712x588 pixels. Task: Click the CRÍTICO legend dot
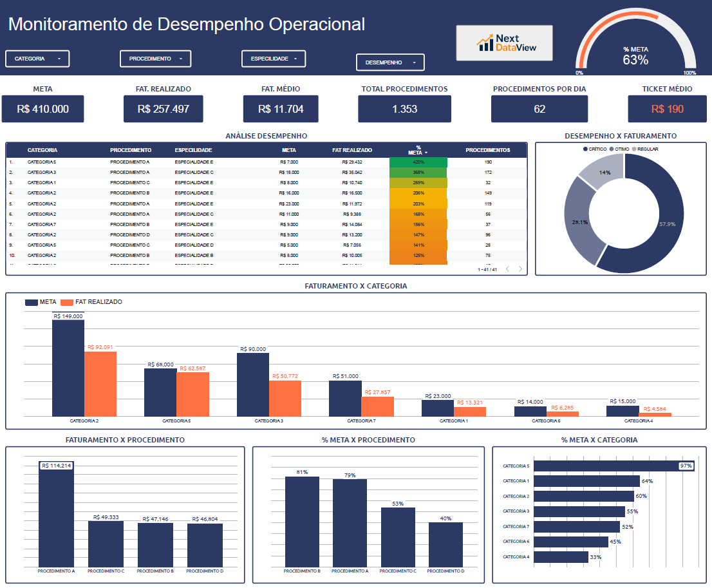[586, 149]
